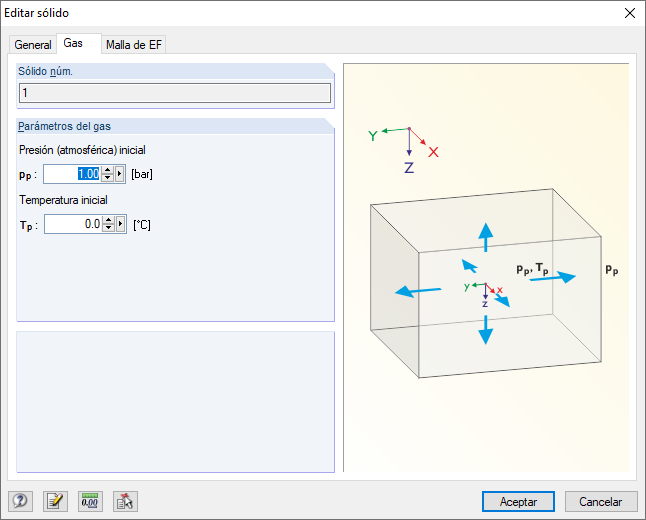The width and height of the screenshot is (646, 520).
Task: Open the help icon button
Action: coord(20,501)
